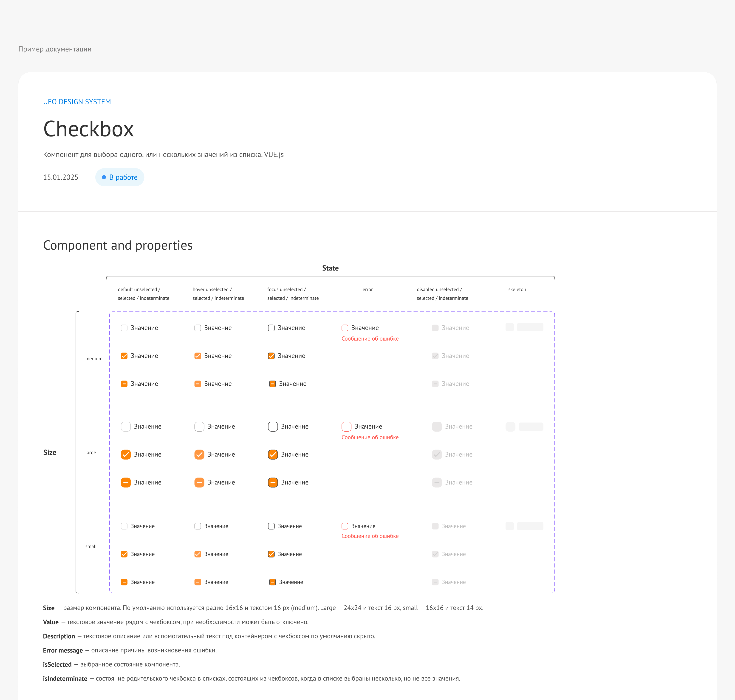Open the UFO DESIGN SYSTEM link

pos(77,102)
